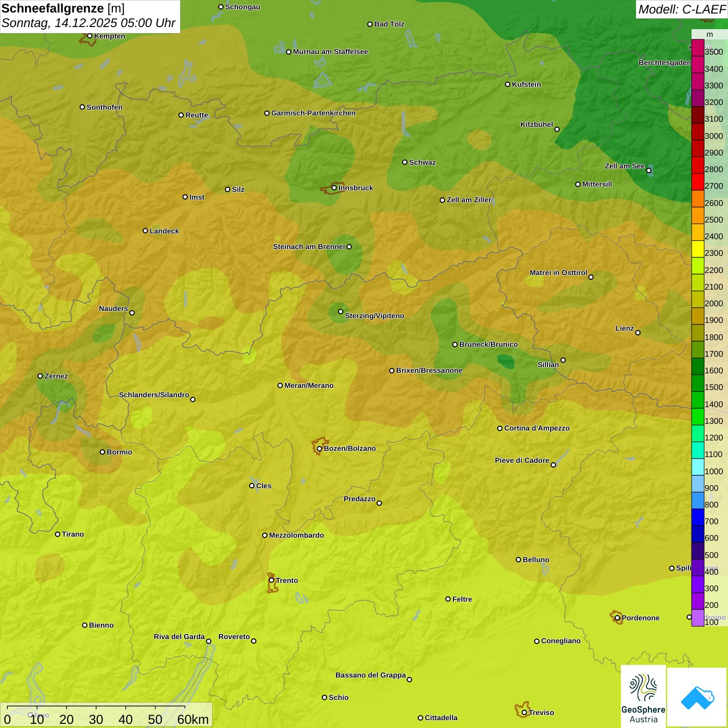This screenshot has height=728, width=728.
Task: Click the Mezzolombardo label
Action: tap(296, 535)
